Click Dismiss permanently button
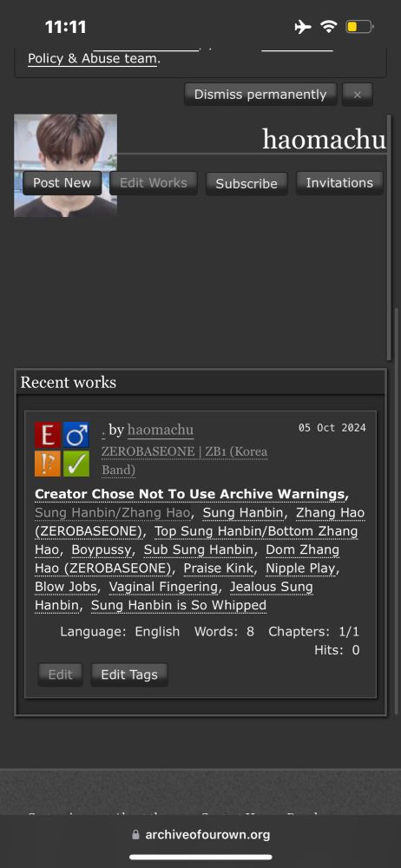Screen dimensions: 401x868 [x=260, y=95]
